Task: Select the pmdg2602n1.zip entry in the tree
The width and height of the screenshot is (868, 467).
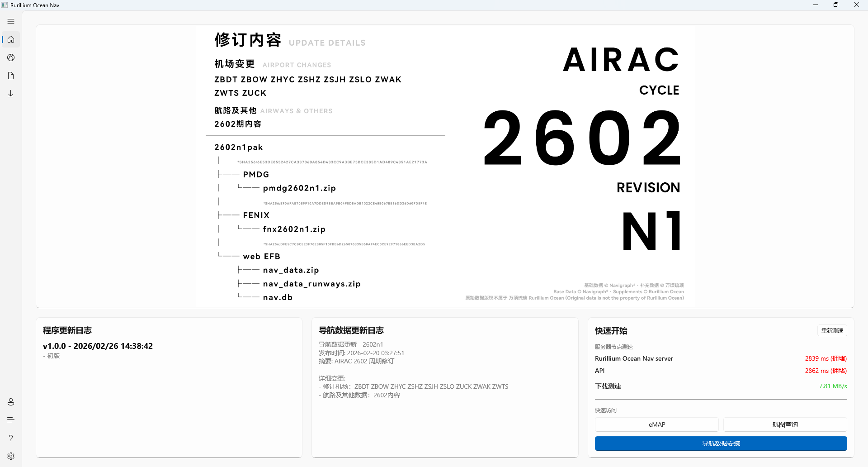Action: point(299,188)
